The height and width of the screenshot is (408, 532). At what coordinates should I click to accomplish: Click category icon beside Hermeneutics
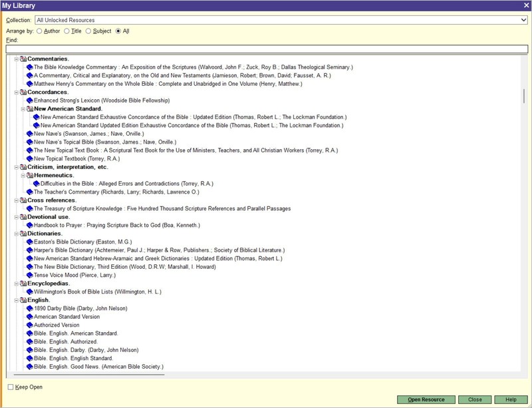point(30,176)
